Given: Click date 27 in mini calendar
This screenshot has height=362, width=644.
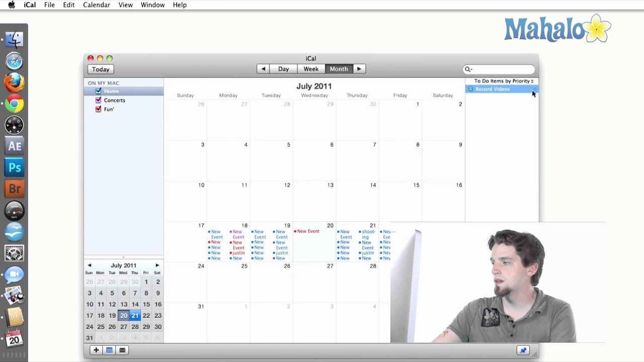Looking at the screenshot, I should 124,327.
